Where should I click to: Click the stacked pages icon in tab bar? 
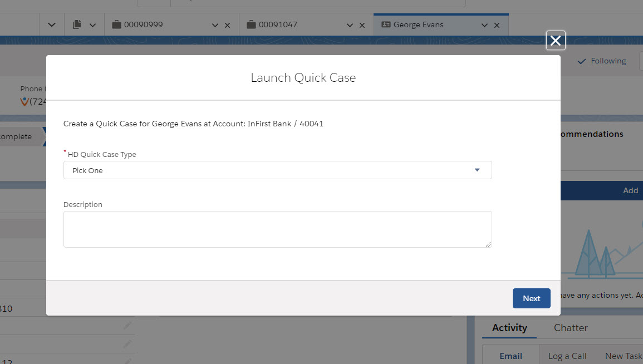pos(77,25)
